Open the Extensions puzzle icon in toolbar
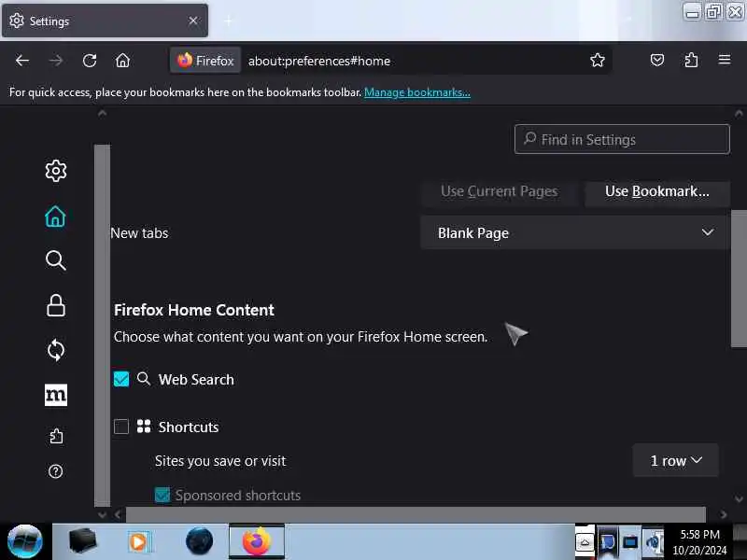The height and width of the screenshot is (560, 747). [691, 60]
